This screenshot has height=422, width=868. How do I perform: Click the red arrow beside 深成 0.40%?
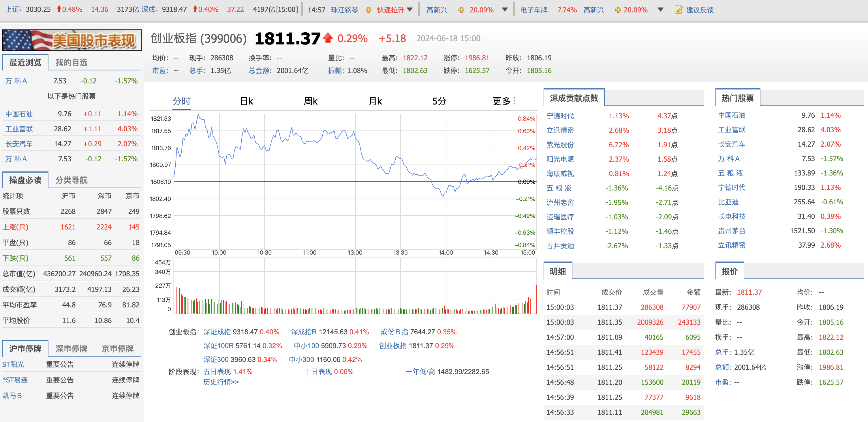point(195,9)
